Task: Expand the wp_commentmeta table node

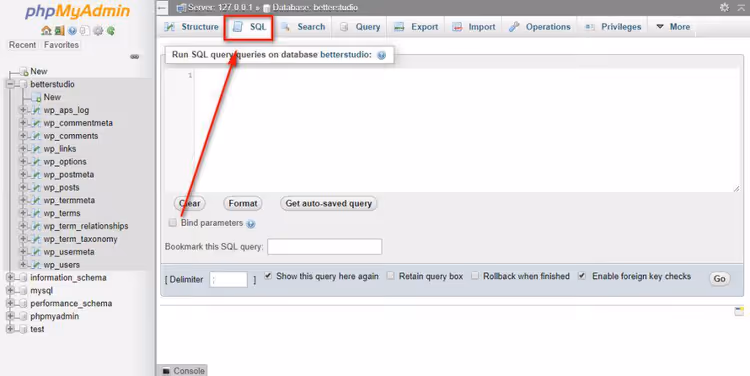Action: 22,122
